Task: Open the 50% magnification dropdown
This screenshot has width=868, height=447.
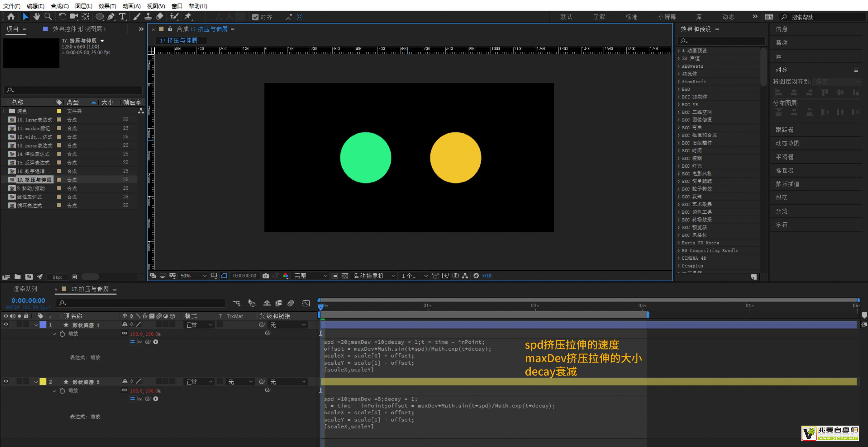Action: (x=193, y=276)
